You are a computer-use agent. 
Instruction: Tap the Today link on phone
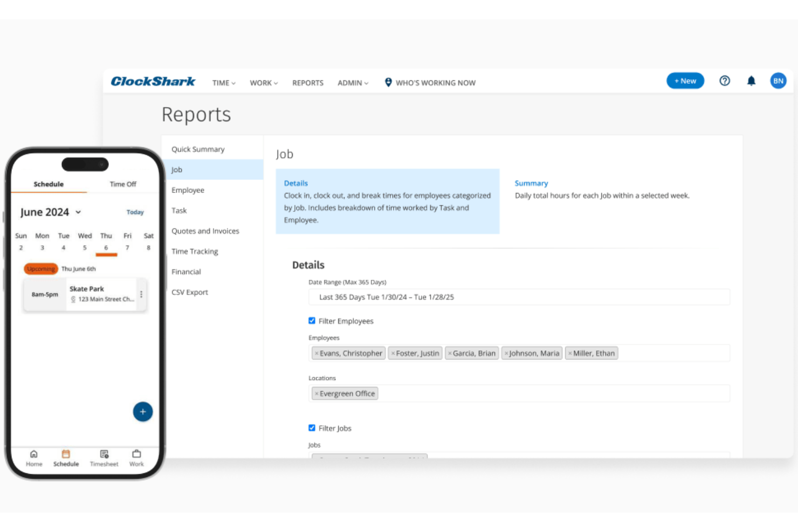[135, 212]
